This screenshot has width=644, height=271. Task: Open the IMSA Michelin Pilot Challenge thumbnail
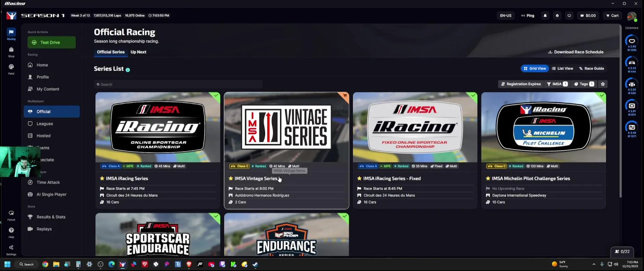[544, 127]
